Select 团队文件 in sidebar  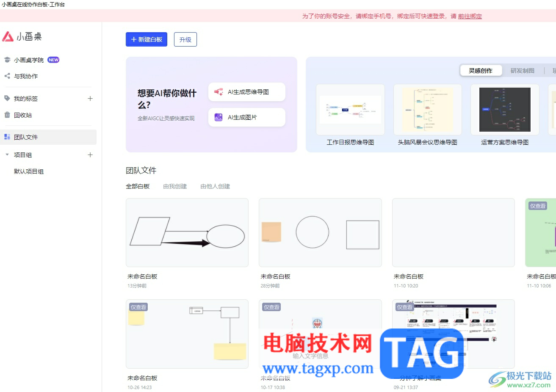(48, 137)
